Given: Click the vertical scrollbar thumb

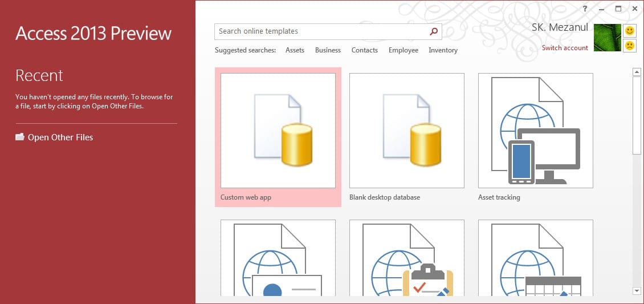Looking at the screenshot, I should tap(637, 115).
